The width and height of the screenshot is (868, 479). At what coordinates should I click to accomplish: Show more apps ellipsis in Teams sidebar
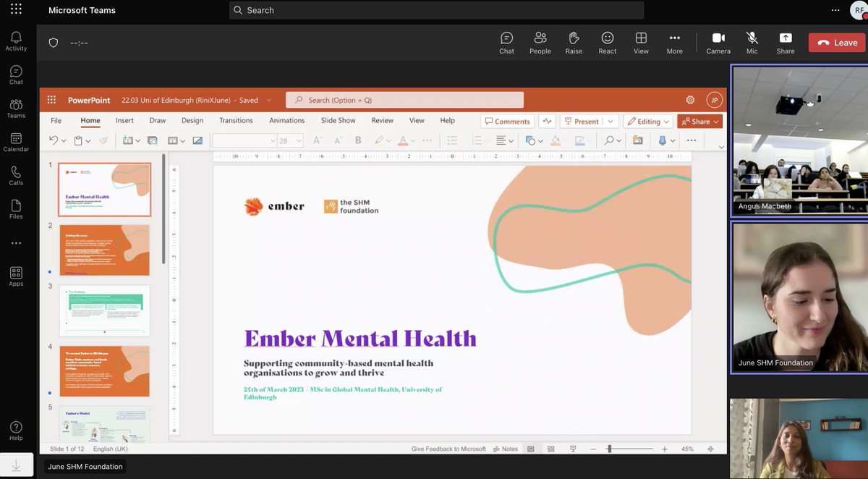16,243
